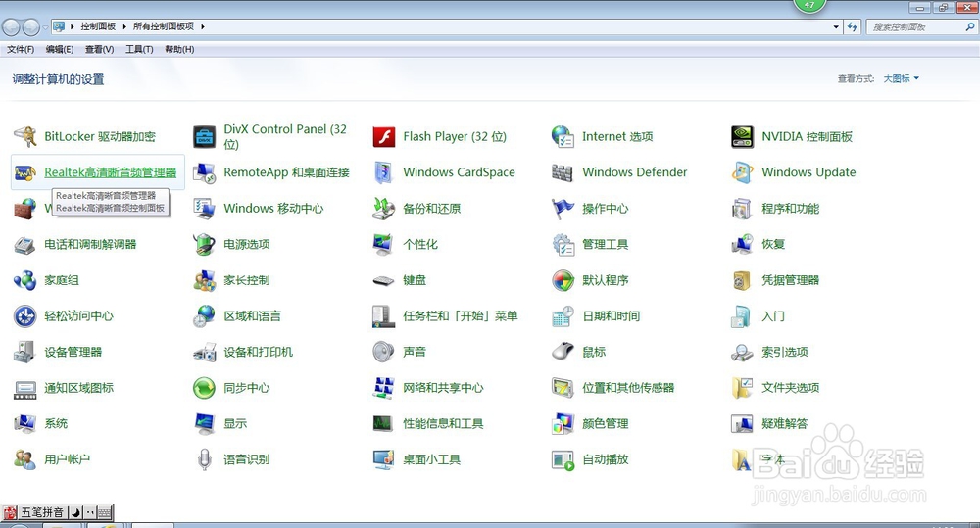Click the 同步中心 link
This screenshot has width=980, height=528.
(247, 388)
